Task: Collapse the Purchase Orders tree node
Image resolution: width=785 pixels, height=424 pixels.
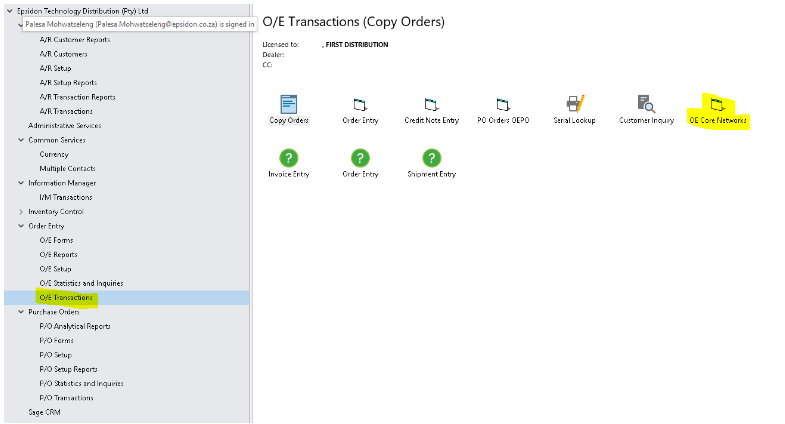Action: (21, 312)
